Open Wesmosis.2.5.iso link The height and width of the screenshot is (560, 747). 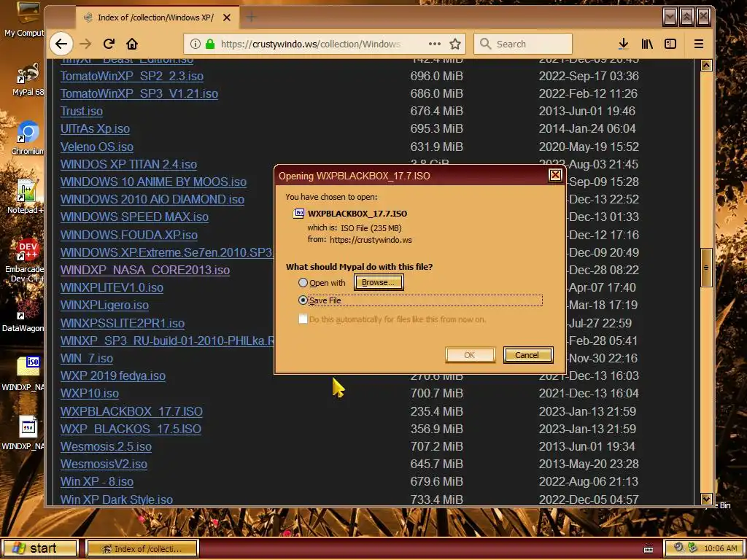point(106,447)
